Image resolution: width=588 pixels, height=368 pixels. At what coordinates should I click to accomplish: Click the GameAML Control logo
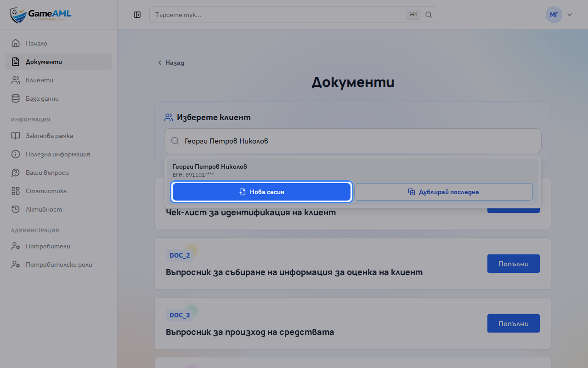(x=40, y=15)
